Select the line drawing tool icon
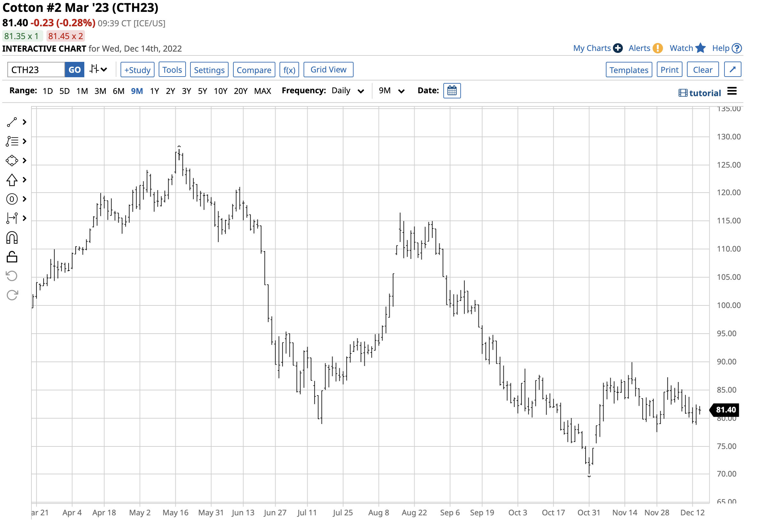This screenshot has height=532, width=761. tap(12, 122)
